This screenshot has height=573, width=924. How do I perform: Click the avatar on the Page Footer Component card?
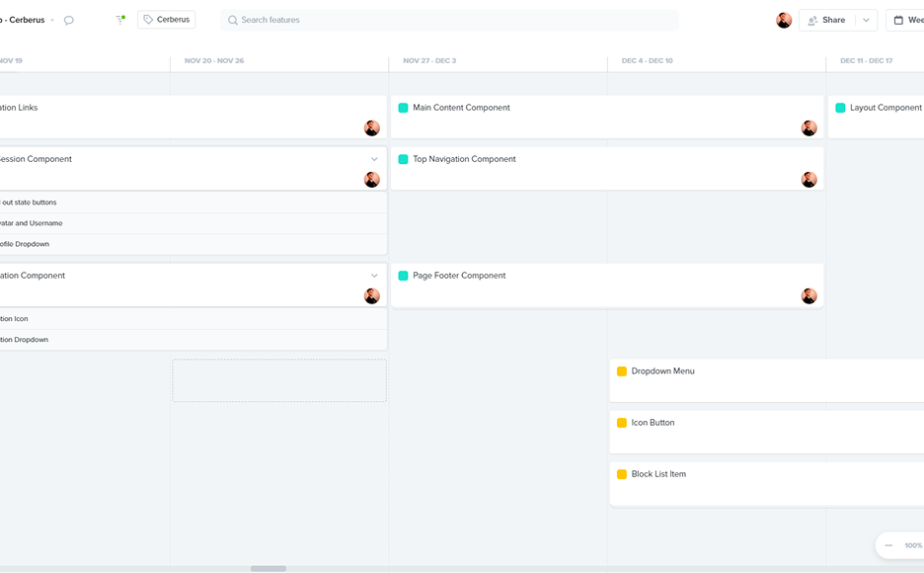[808, 295]
